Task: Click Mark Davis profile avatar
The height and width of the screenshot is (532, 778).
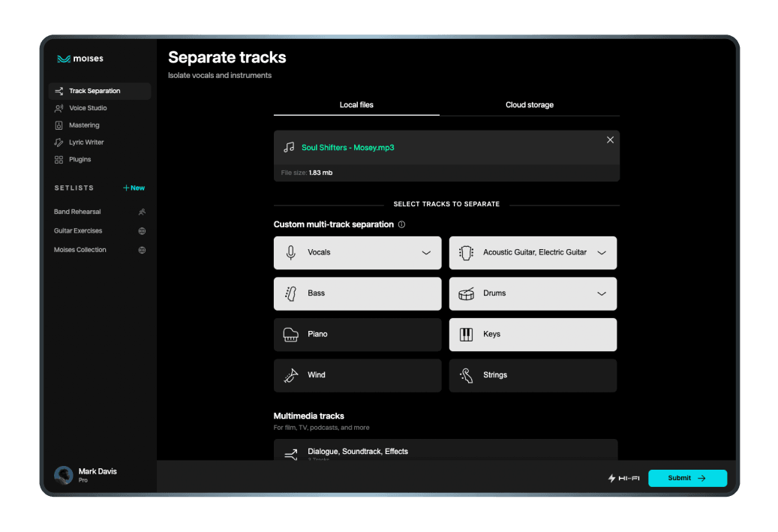Action: 63,475
